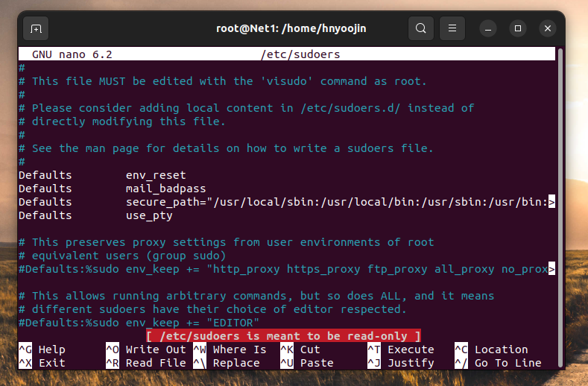
Task: Click the terminal vertical scrollbar
Action: pos(560,207)
